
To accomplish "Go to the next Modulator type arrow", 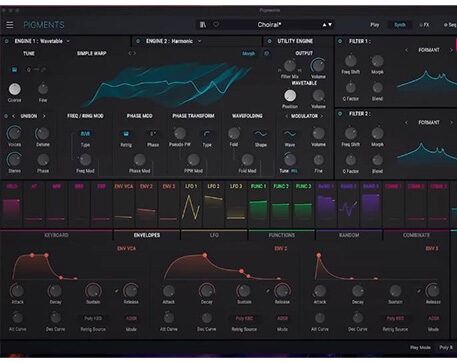I will 322,116.
